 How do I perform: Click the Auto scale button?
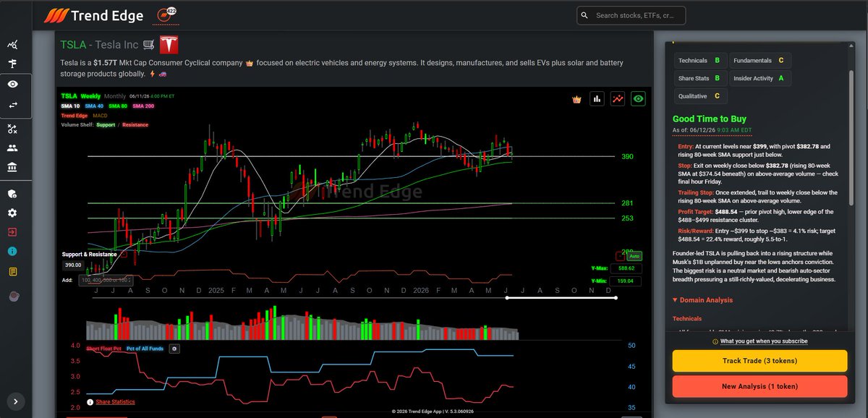tap(634, 256)
